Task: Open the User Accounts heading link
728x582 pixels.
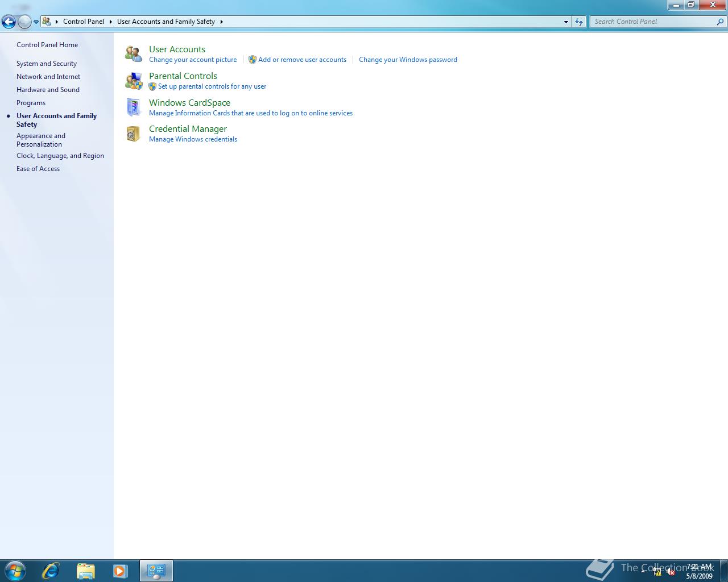Action: coord(177,49)
